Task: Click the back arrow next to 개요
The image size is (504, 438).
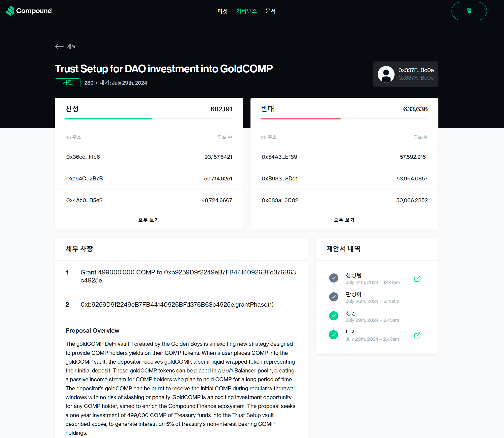Action: pos(59,47)
